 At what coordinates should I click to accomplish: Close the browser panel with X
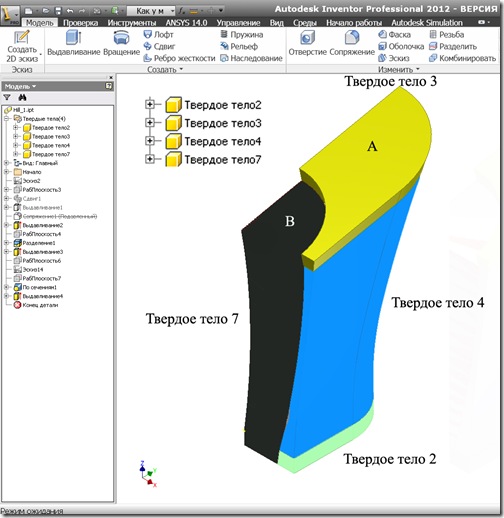[111, 77]
